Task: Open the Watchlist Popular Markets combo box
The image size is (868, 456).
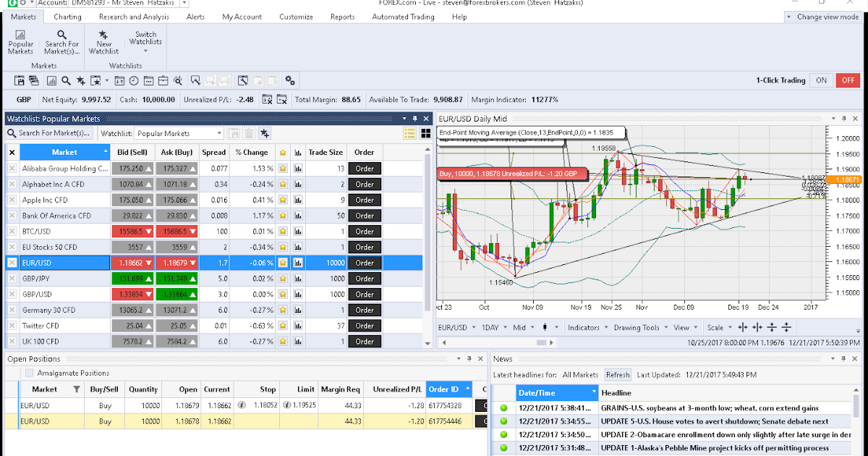Action: tap(179, 133)
